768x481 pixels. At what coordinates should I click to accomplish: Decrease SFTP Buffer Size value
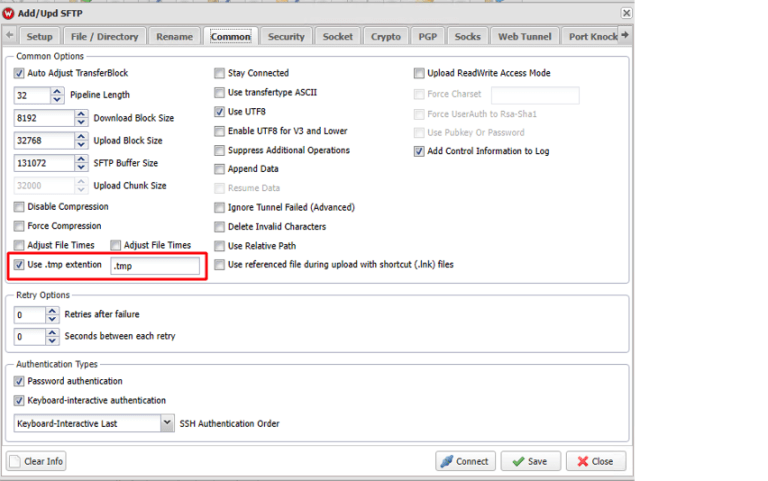click(81, 167)
